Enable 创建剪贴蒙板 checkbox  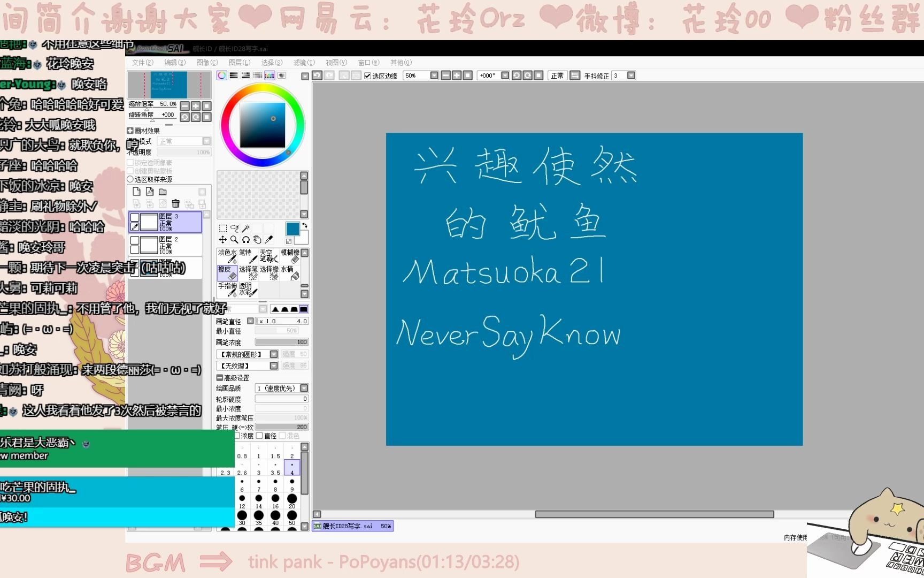pyautogui.click(x=130, y=171)
